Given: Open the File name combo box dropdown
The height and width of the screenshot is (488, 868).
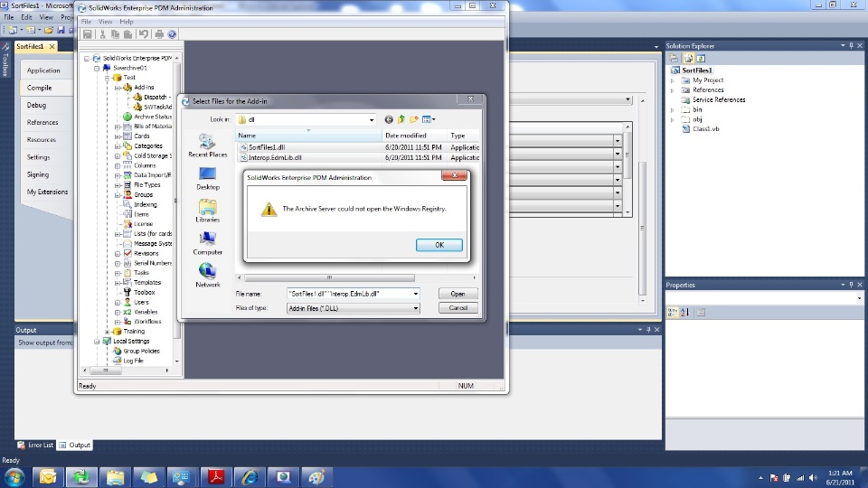Looking at the screenshot, I should [415, 294].
